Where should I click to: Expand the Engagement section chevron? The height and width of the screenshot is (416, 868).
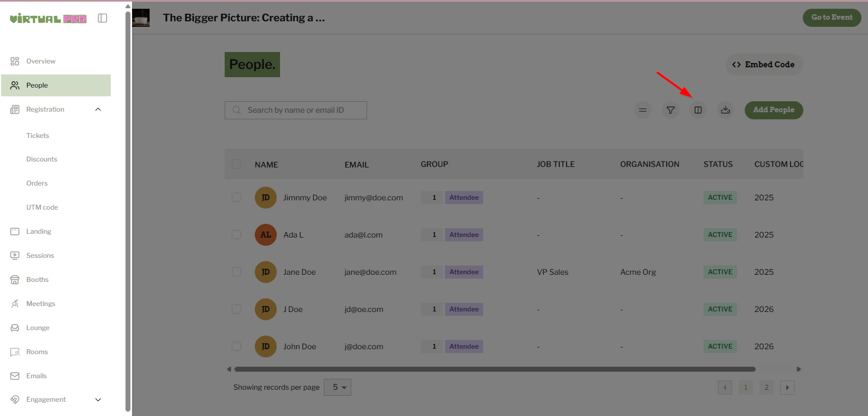click(98, 400)
